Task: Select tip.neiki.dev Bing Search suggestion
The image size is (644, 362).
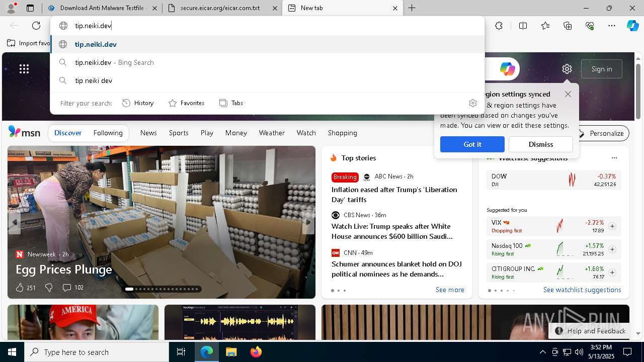Action: pos(268,62)
